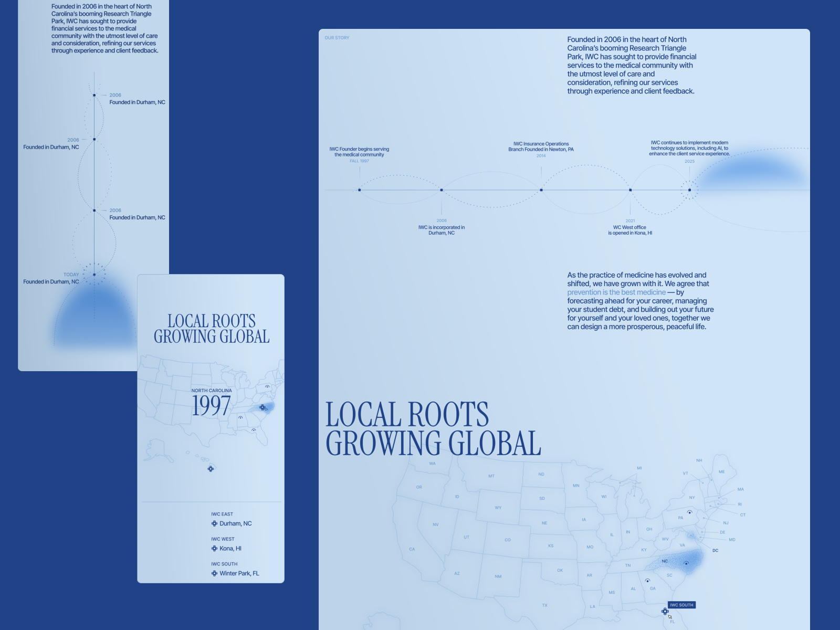Click the DC label on the map
840x630 pixels.
715,551
